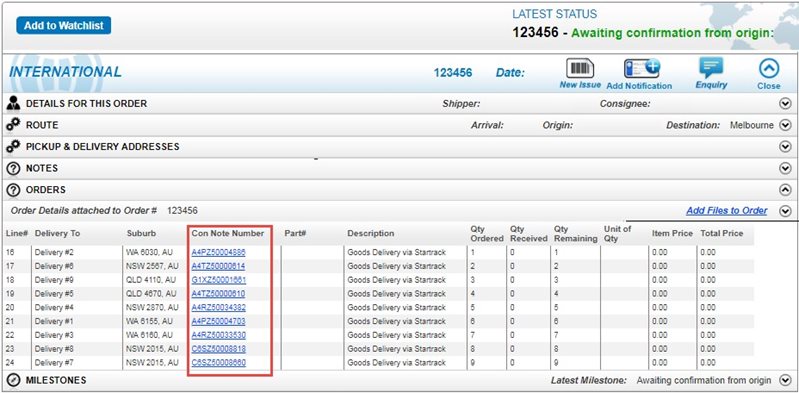Click the New Issue barcode icon
This screenshot has width=799, height=393.
[580, 69]
